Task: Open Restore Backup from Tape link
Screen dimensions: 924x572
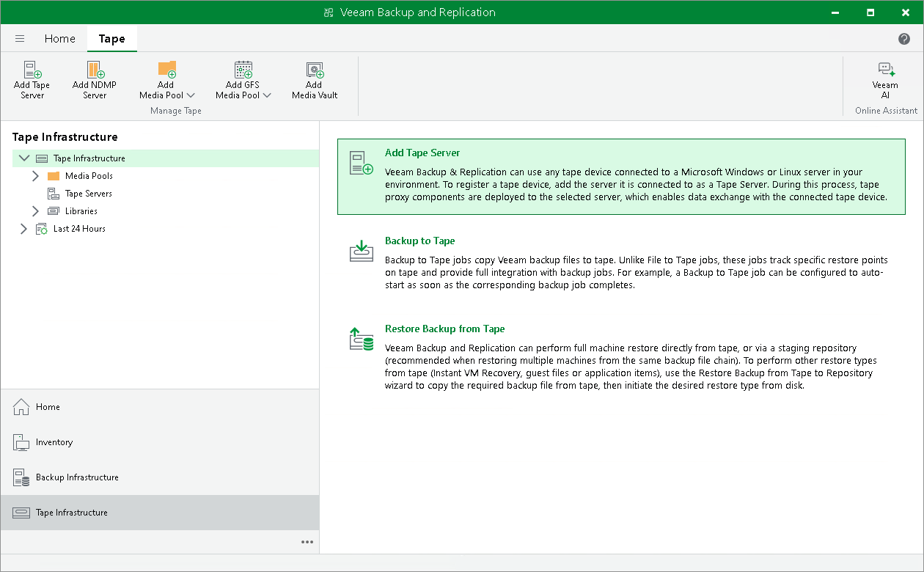Action: (x=445, y=329)
